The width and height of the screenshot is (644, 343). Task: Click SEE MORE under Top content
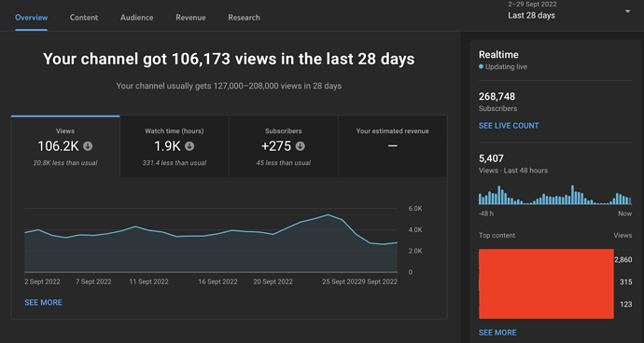pyautogui.click(x=497, y=333)
